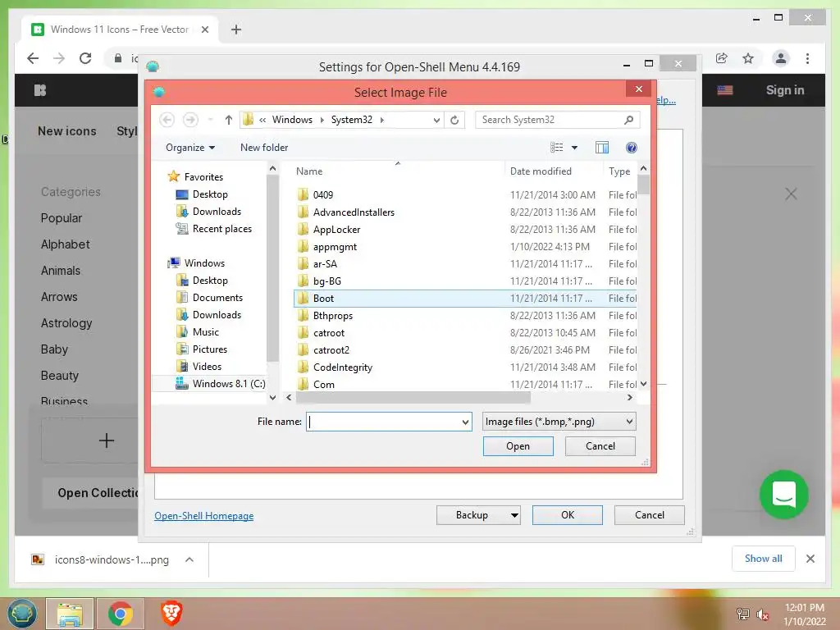Viewport: 840px width, 630px height.
Task: Click the System32 breadcrumb segment
Action: tap(351, 120)
